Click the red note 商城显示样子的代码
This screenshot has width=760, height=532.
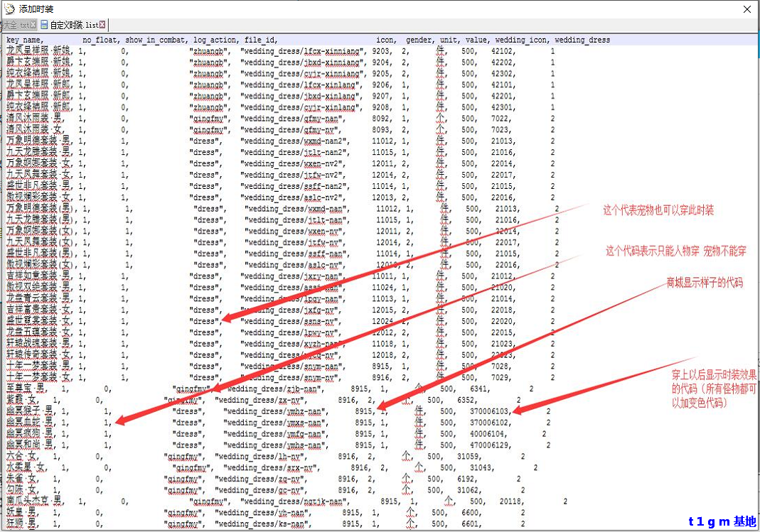coord(705,283)
